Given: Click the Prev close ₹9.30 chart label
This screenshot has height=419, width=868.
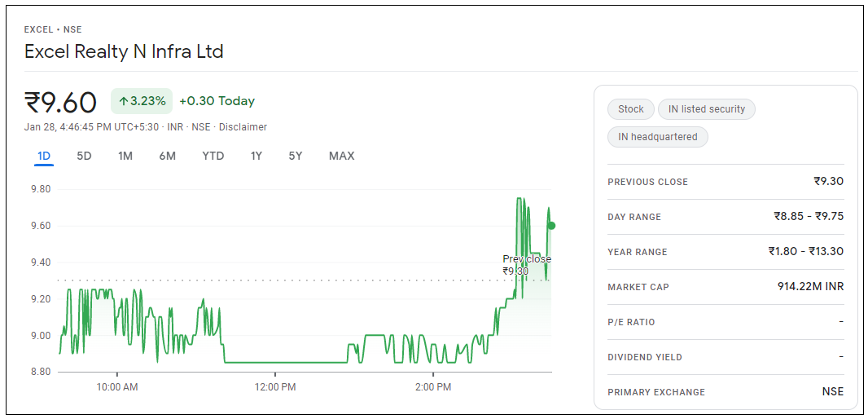Looking at the screenshot, I should (527, 265).
